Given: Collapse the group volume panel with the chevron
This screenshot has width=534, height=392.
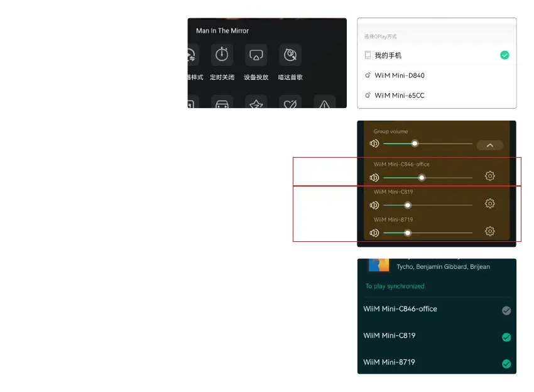Looking at the screenshot, I should pyautogui.click(x=490, y=145).
